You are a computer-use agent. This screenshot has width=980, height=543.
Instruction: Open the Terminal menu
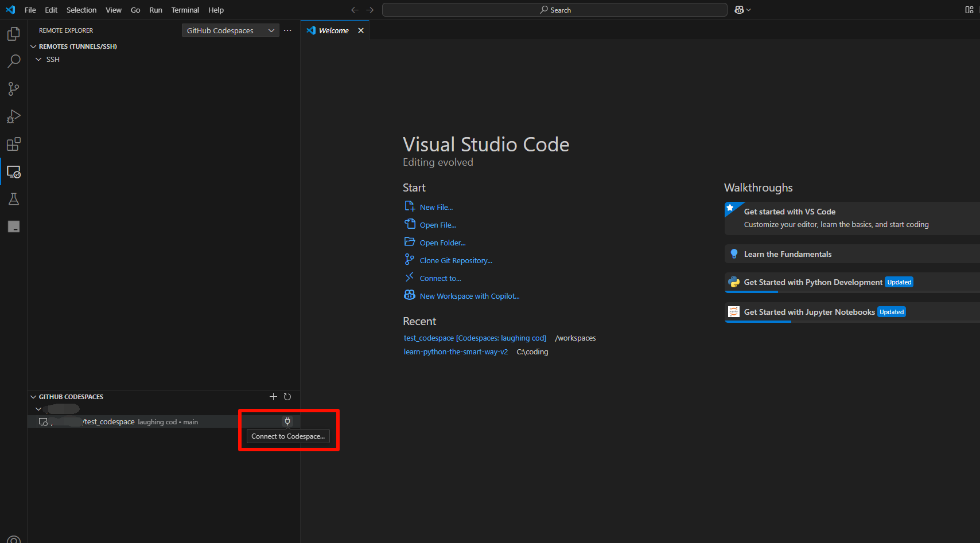click(185, 10)
